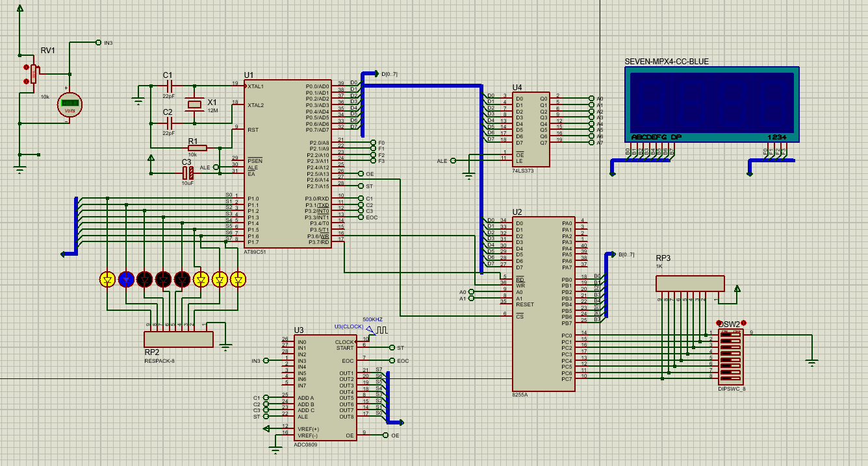Click the A0 terminal at U4 Q0
This screenshot has width=868, height=466.
coord(591,98)
